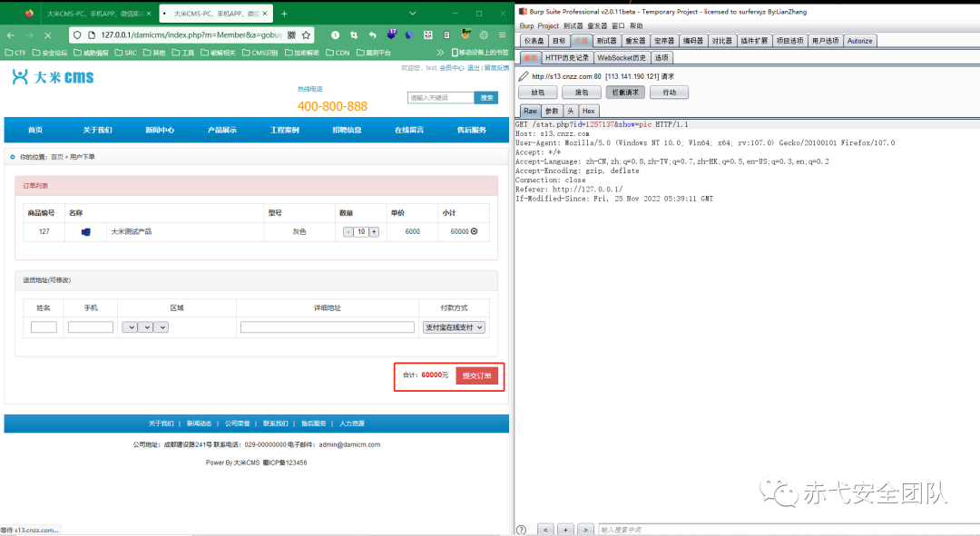Click 提交订单 submit order button
This screenshot has width=980, height=536.
tap(477, 375)
